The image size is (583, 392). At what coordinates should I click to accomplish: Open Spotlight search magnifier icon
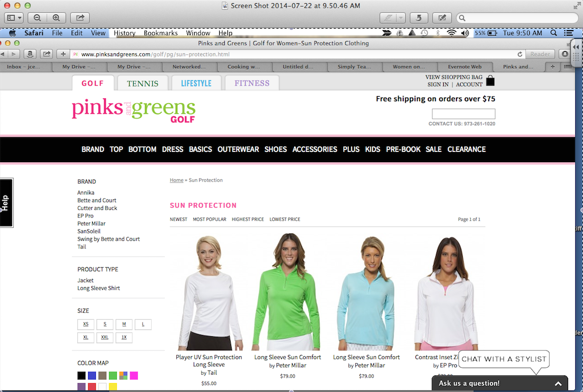554,33
